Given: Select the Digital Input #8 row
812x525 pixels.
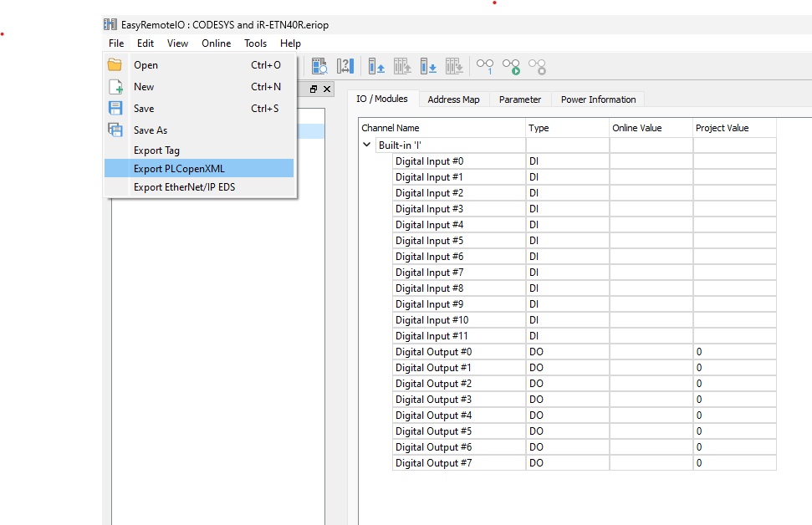Looking at the screenshot, I should pos(585,288).
